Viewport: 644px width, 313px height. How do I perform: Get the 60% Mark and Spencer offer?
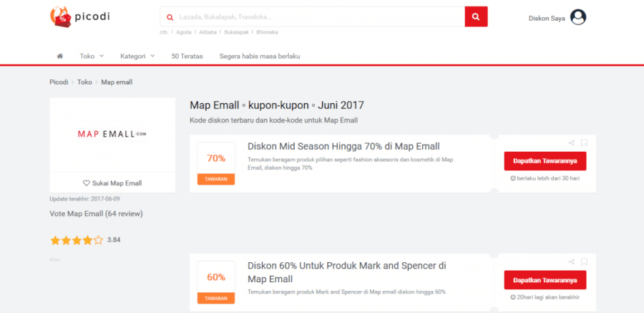click(x=545, y=280)
